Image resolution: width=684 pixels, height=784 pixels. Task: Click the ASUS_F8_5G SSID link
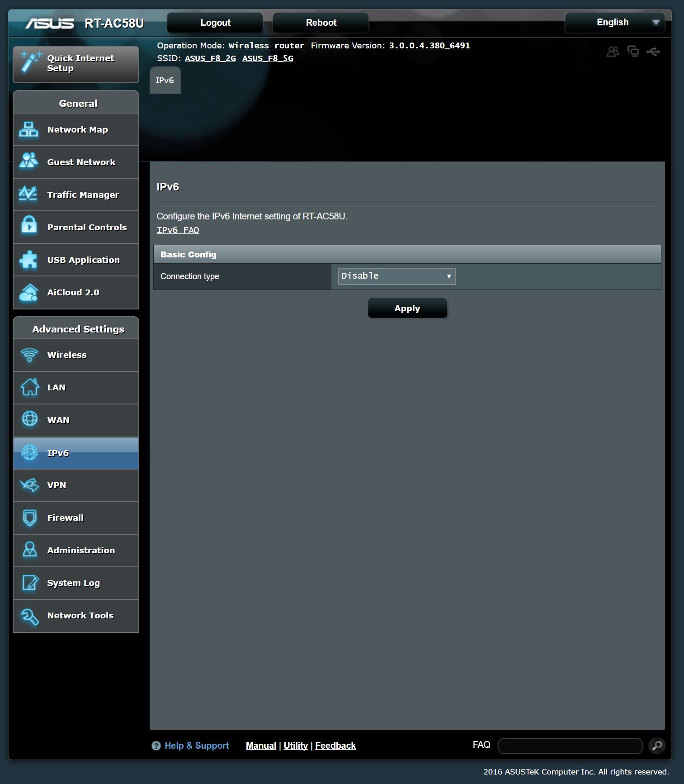[268, 58]
